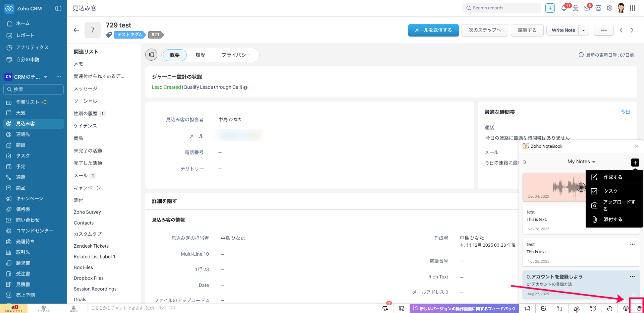Open the notifications bell icon
This screenshot has width=644, height=313.
pos(564,8)
